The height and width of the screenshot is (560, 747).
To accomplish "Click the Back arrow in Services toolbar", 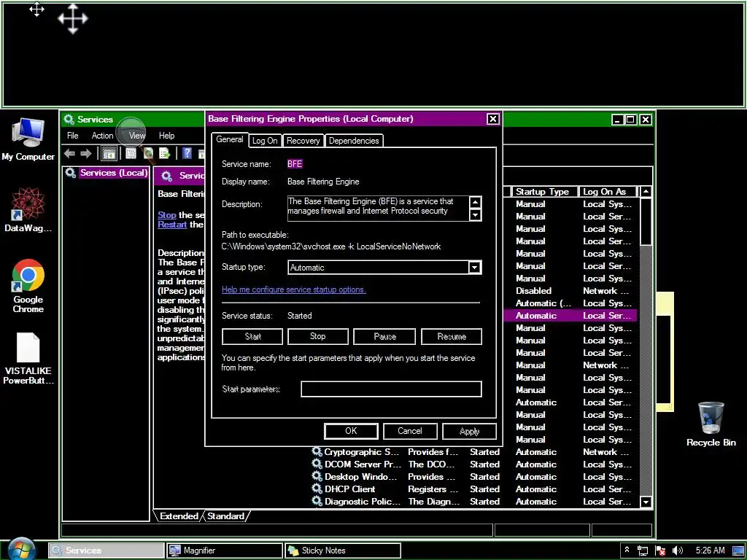I will 69,153.
